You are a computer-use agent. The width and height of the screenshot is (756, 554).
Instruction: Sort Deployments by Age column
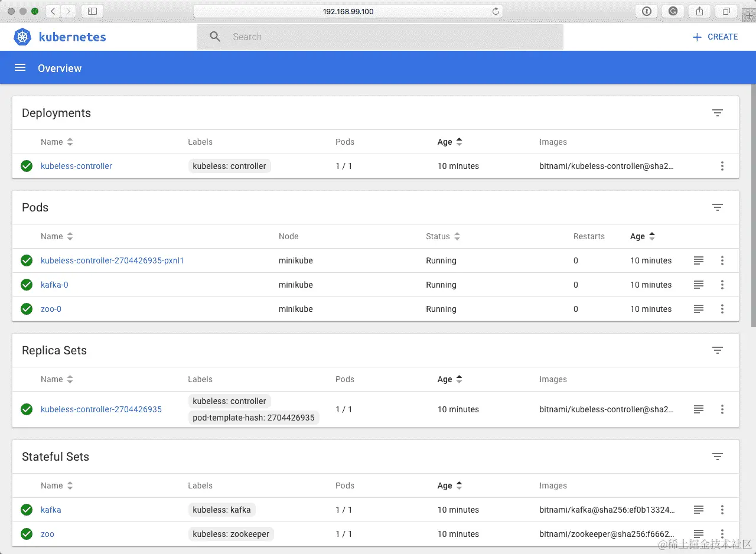450,142
